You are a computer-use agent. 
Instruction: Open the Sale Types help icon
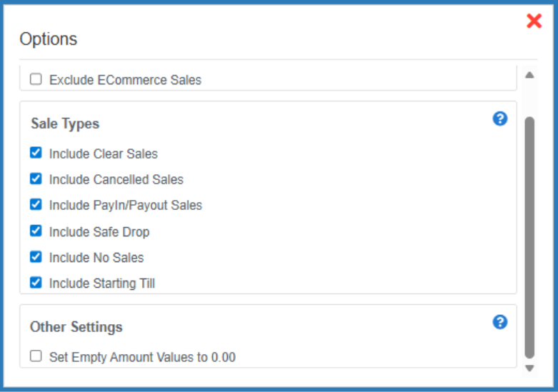pos(500,119)
